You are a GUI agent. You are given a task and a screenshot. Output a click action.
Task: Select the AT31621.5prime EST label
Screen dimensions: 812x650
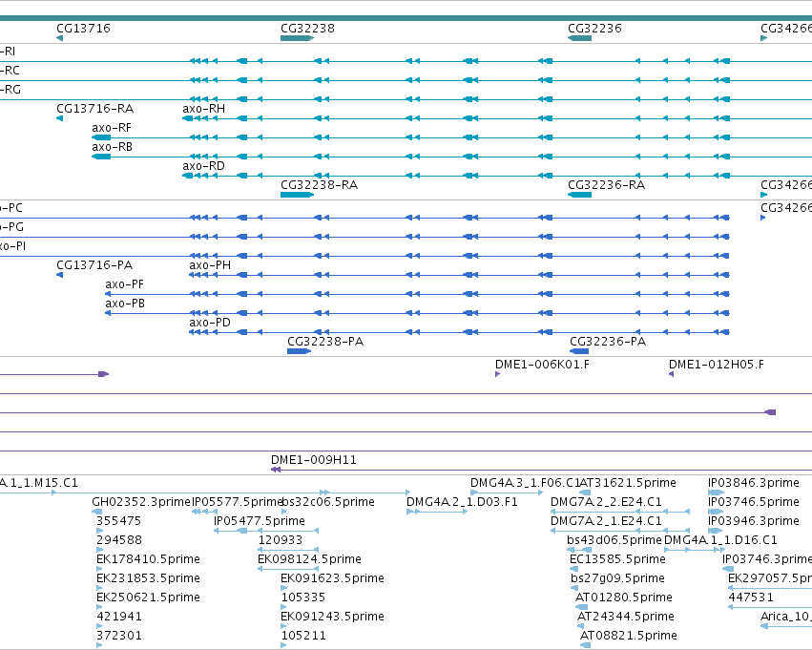pos(628,483)
